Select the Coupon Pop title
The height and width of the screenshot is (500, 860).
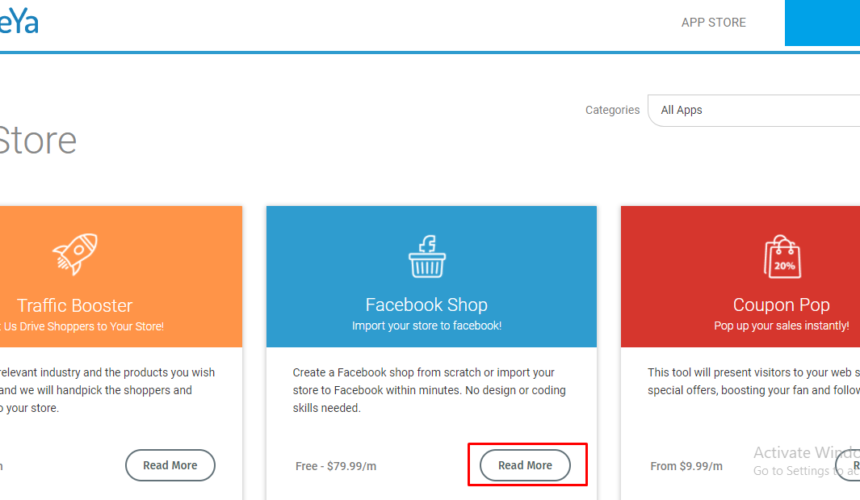[781, 304]
